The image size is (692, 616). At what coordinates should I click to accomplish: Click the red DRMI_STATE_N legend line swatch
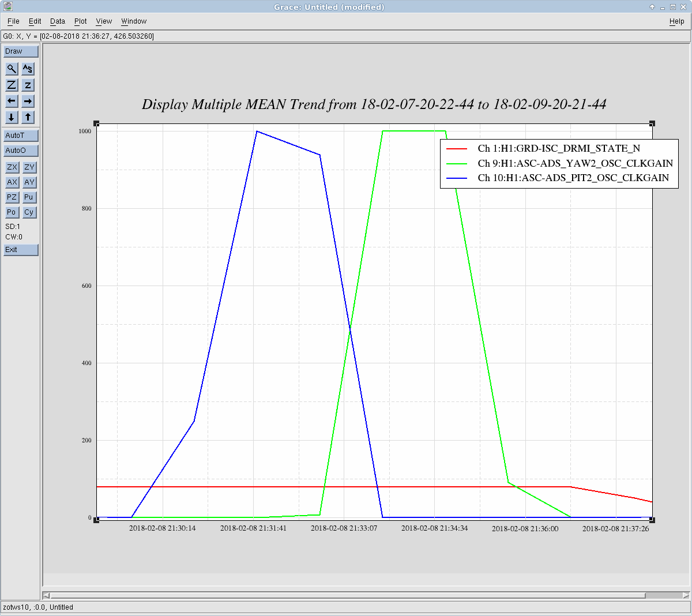click(x=457, y=149)
